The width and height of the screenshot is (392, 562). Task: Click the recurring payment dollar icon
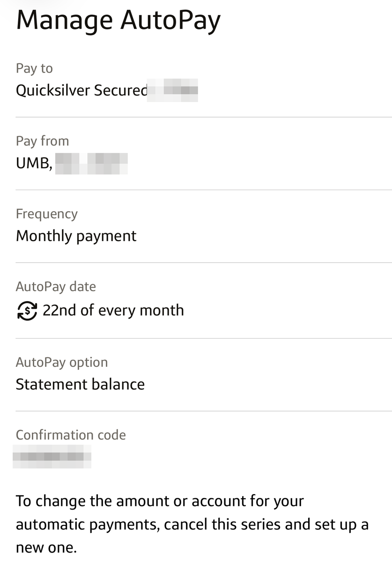point(27,311)
